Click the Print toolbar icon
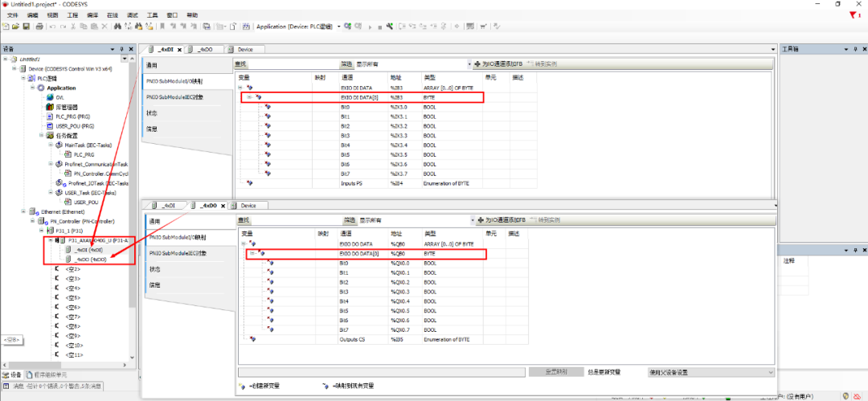868x401 pixels. coord(38,27)
